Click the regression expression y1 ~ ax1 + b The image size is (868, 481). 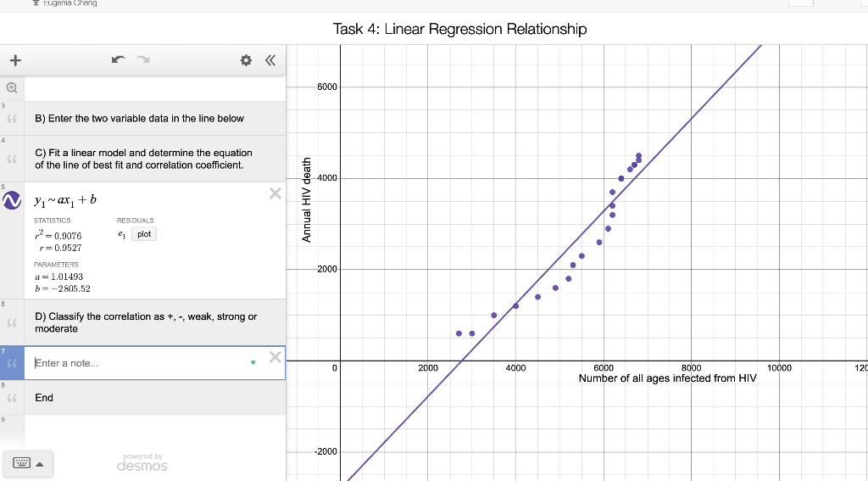pyautogui.click(x=65, y=200)
